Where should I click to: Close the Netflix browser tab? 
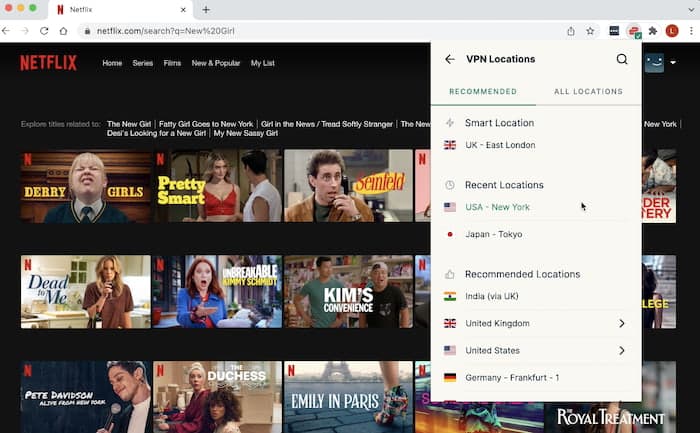click(x=183, y=9)
